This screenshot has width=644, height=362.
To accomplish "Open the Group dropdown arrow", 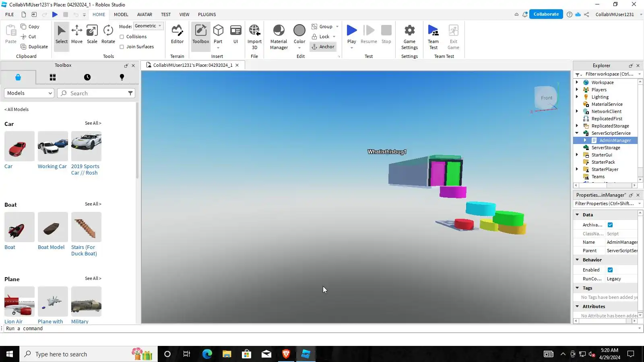I will 337,27.
